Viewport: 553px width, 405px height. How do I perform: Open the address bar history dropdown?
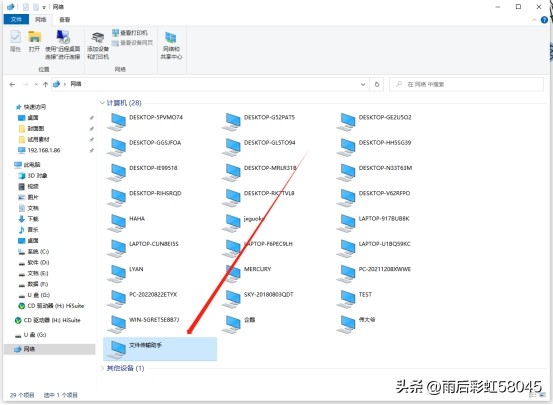[x=363, y=84]
